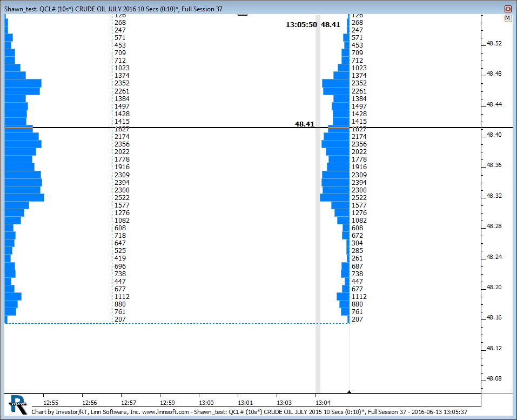
Task: Click the 48.52 price scale label
Action: click(x=494, y=44)
